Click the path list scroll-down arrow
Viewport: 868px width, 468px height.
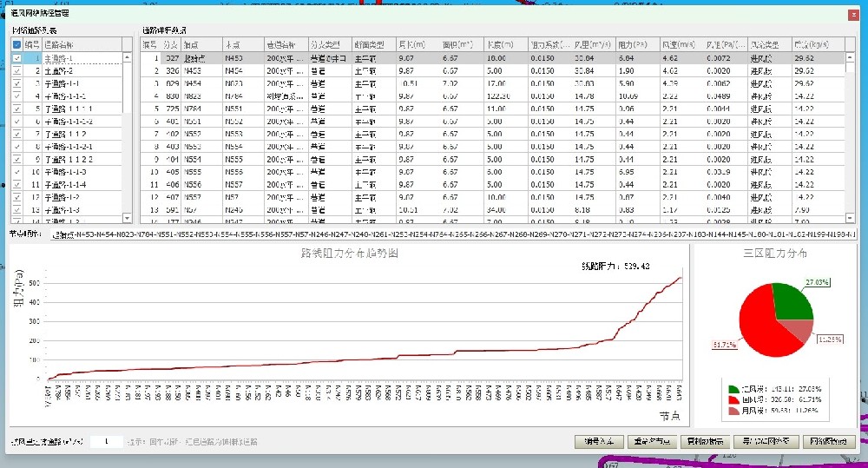pos(128,219)
